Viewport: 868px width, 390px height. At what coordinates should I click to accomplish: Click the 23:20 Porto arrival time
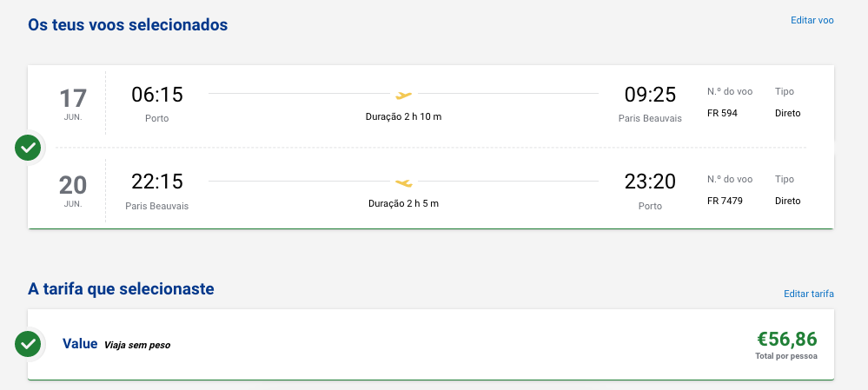650,182
